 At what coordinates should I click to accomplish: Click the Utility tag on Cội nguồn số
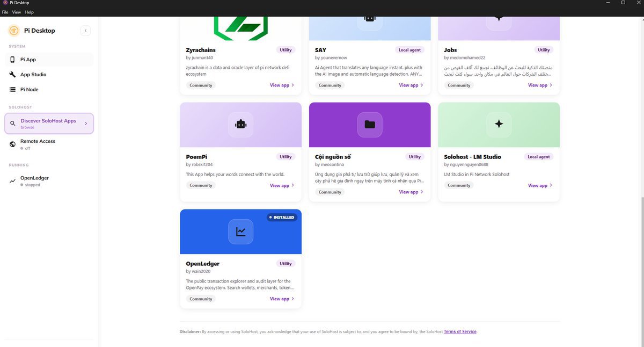(415, 157)
